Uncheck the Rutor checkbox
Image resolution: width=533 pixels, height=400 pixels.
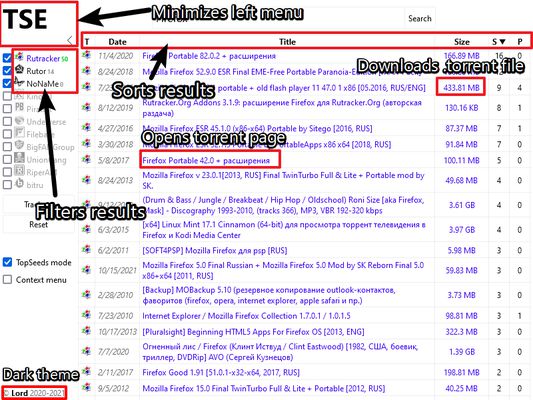point(7,70)
